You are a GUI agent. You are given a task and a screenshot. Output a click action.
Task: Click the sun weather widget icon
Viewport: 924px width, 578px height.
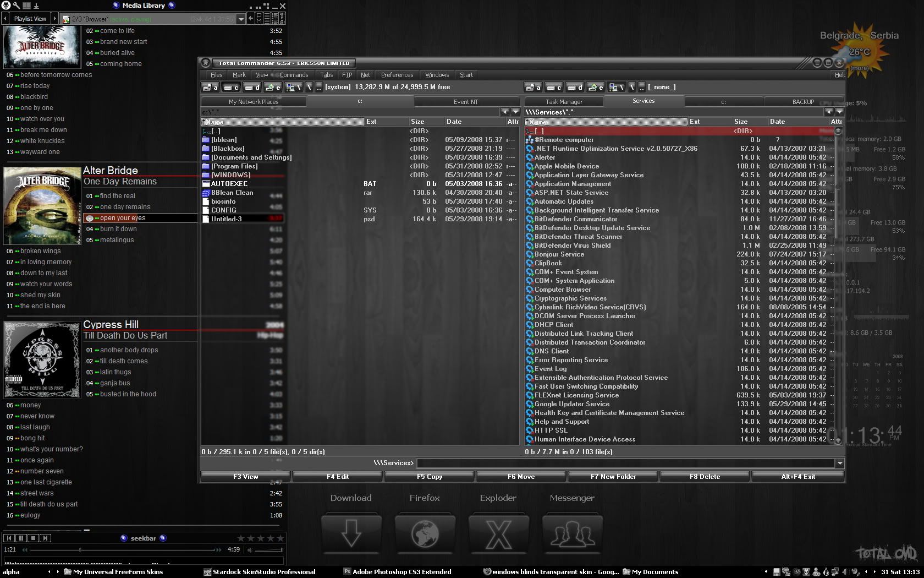point(861,50)
